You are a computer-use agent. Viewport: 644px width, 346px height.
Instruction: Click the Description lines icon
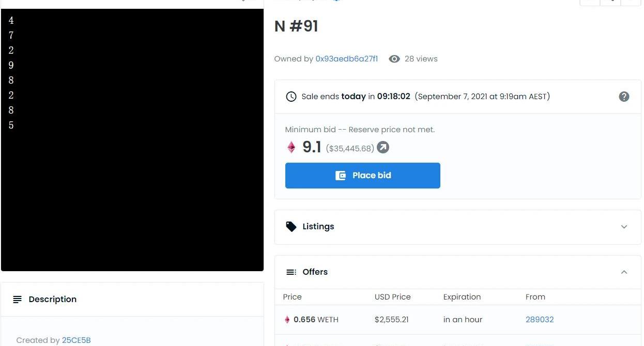[x=18, y=300]
